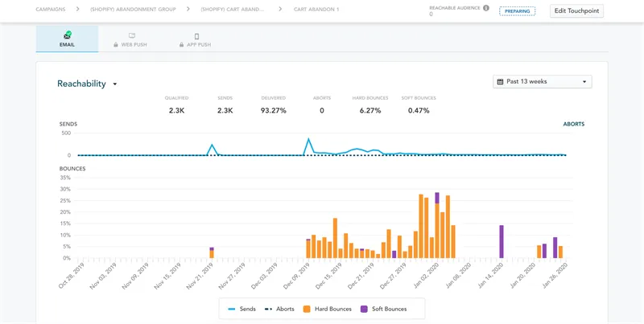Select the App Push tab

point(196,39)
